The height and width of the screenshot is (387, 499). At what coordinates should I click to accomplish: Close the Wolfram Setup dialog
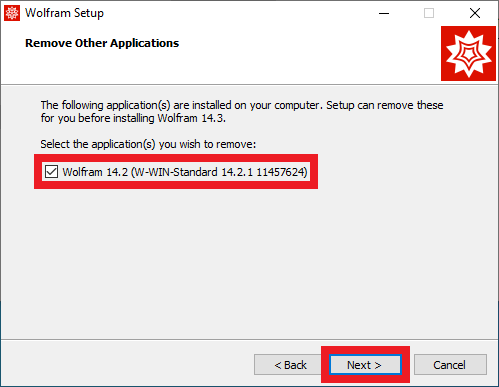pos(475,13)
